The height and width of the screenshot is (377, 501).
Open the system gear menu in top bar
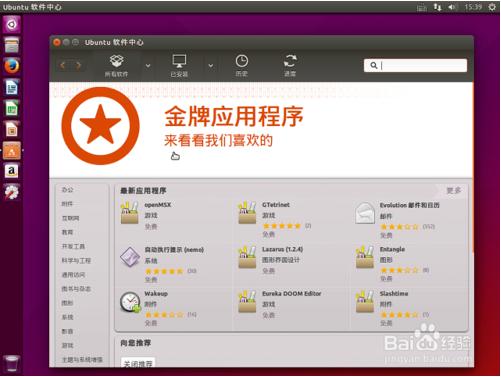pos(492,7)
